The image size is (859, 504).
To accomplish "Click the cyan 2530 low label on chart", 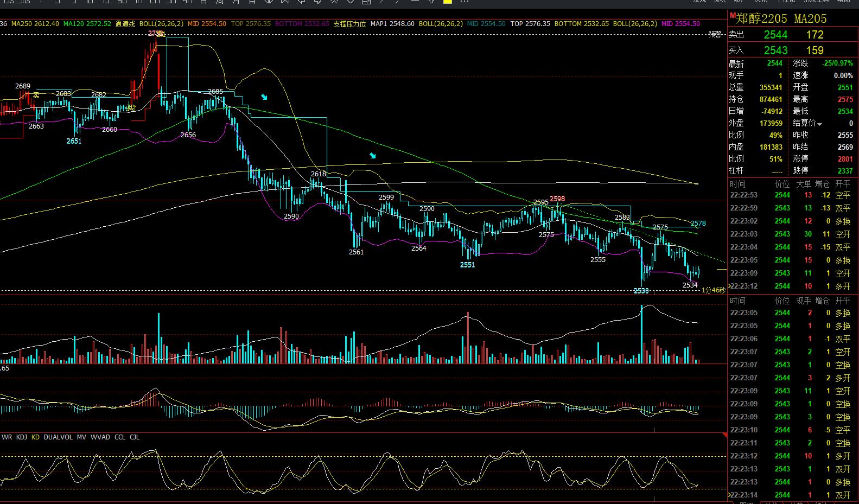I will click(641, 291).
